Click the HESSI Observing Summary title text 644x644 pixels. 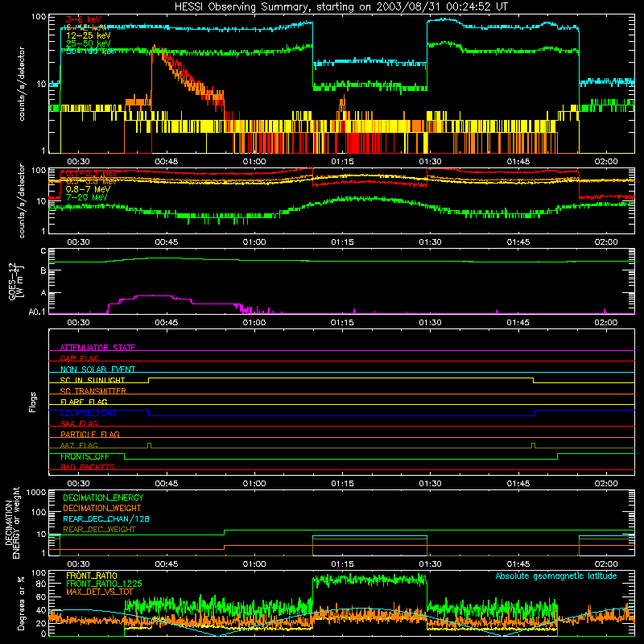click(x=341, y=7)
